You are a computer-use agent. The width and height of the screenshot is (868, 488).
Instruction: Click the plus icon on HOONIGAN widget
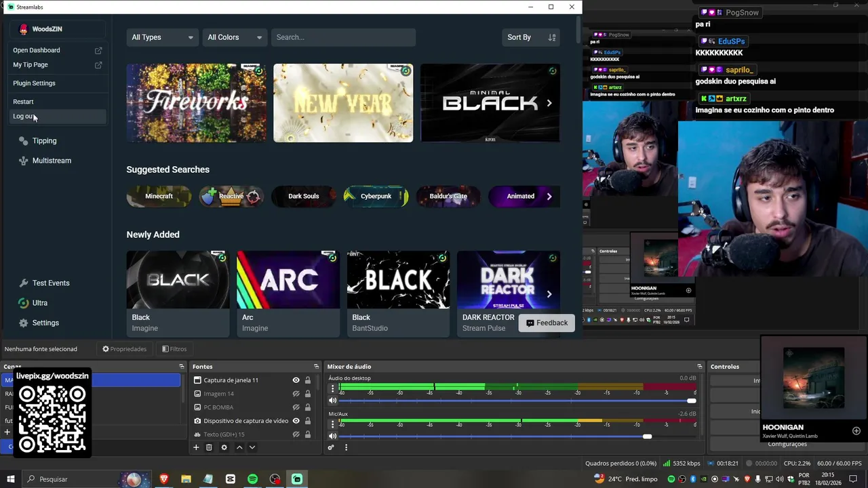tap(856, 431)
